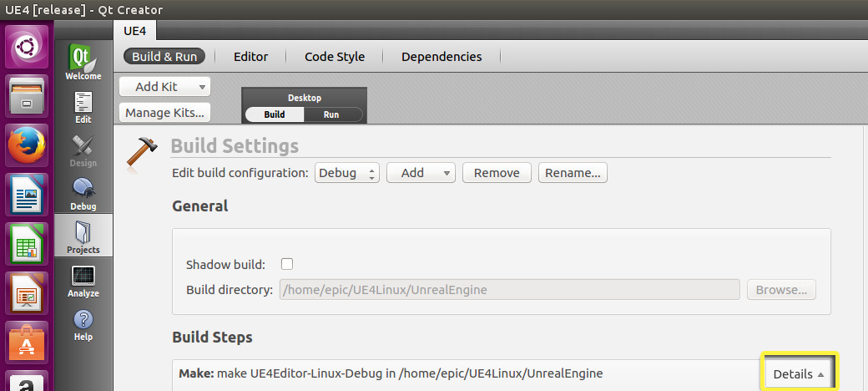Open the Debug mode icon
The image size is (868, 391).
[x=83, y=193]
